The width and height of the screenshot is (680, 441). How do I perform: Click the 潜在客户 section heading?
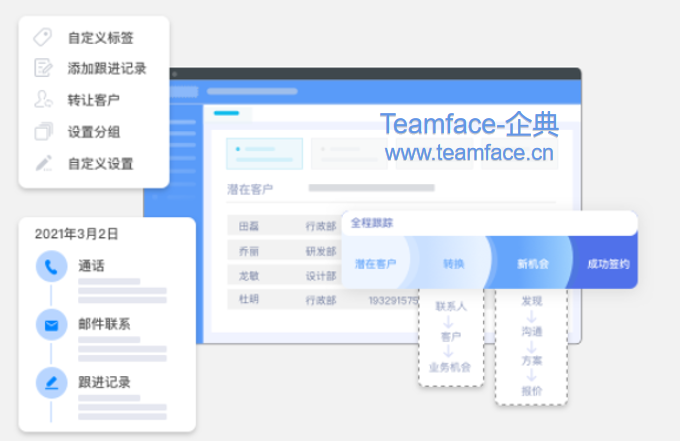click(x=250, y=189)
